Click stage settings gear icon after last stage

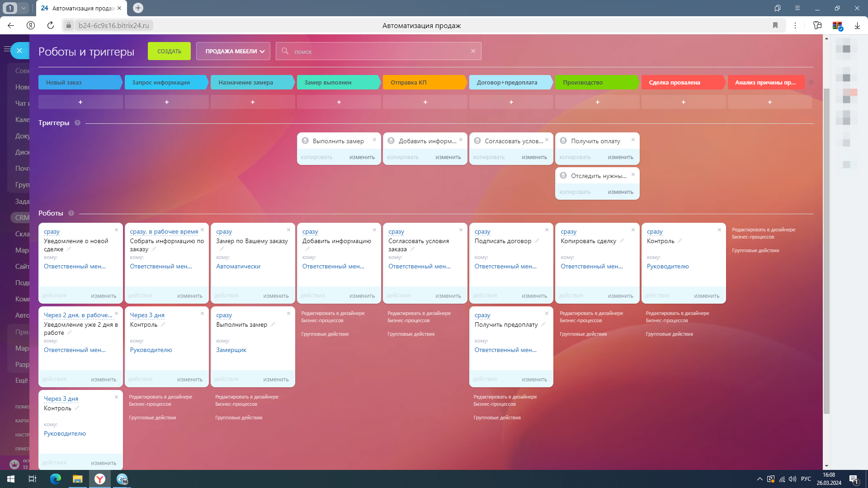tap(811, 83)
